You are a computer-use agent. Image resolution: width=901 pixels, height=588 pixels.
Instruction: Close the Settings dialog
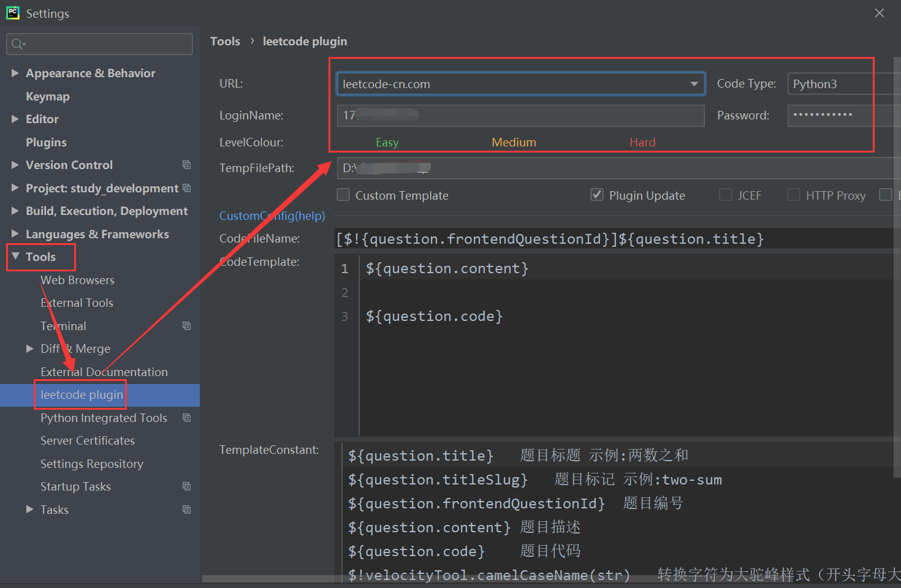click(880, 13)
